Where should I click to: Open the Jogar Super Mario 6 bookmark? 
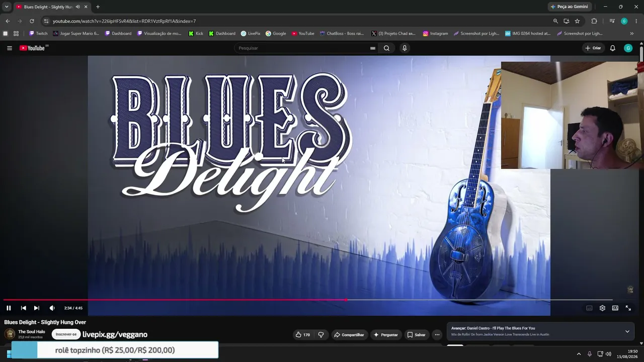[76, 34]
